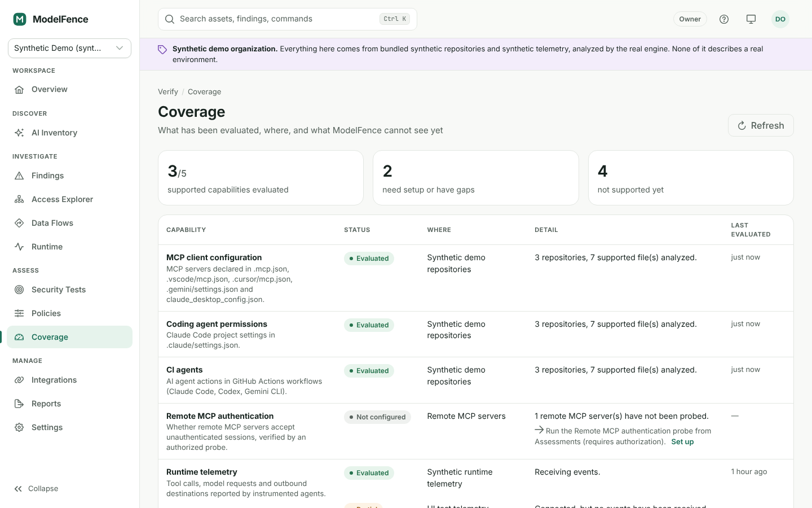Open the Synthetic Demo organization dropdown

pyautogui.click(x=69, y=48)
